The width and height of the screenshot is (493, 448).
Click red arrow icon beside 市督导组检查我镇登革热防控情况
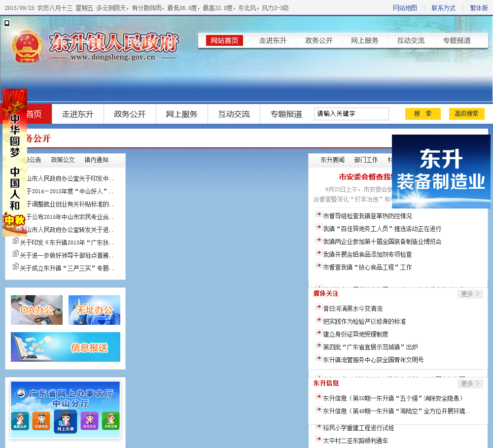click(319, 214)
